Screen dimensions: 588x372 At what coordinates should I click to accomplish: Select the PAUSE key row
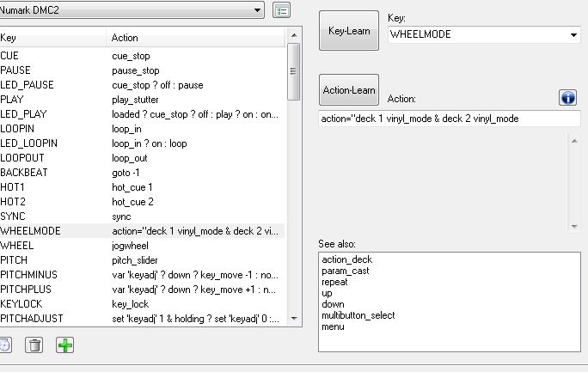(142, 70)
